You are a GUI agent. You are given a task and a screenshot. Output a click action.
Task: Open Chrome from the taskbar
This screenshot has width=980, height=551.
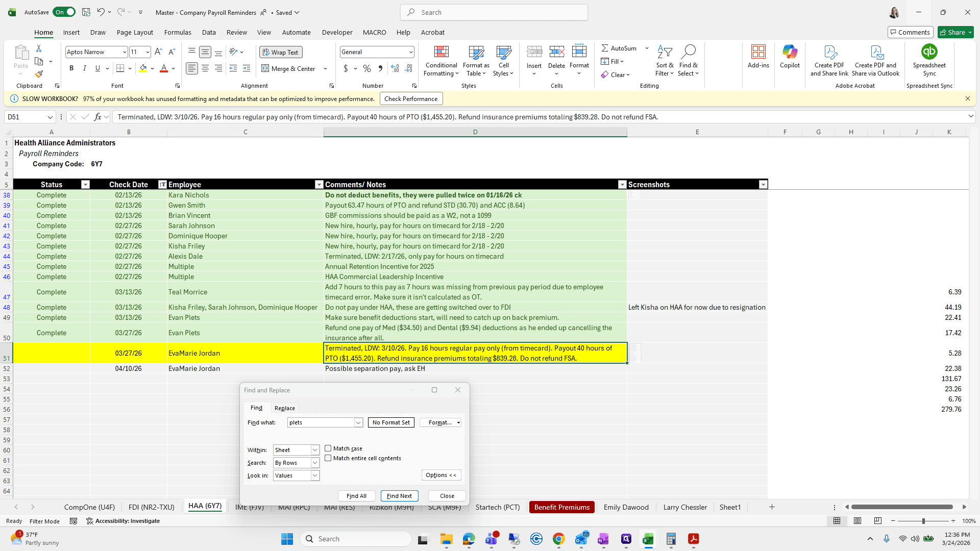558,539
